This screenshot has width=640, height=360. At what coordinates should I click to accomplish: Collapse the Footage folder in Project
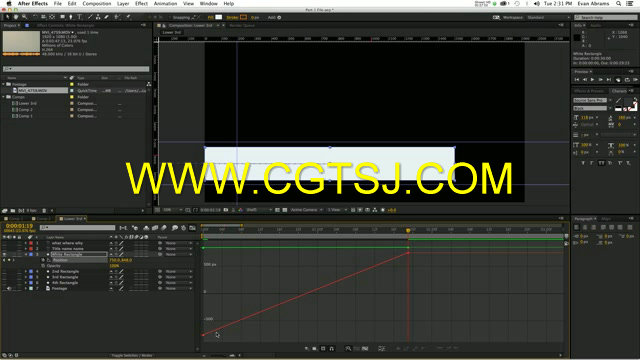coord(4,84)
